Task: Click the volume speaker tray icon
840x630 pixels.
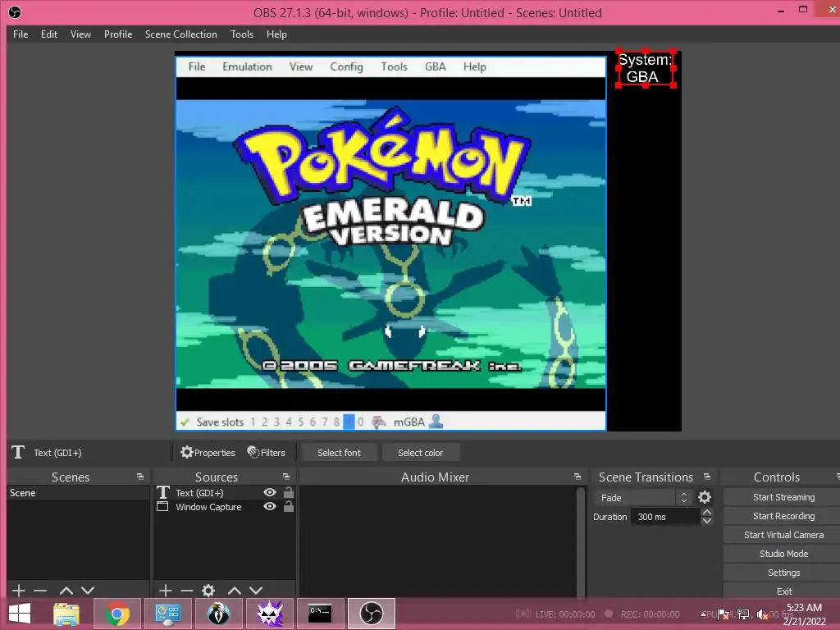Action: point(762,614)
